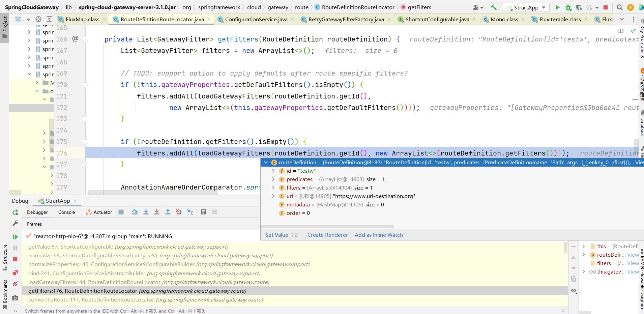Toggle Mute Breakpoints
This screenshot has width=644, height=314.
coord(15,284)
